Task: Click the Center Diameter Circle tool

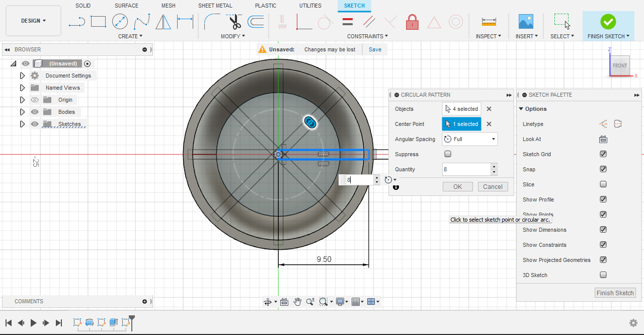Action: [x=120, y=22]
